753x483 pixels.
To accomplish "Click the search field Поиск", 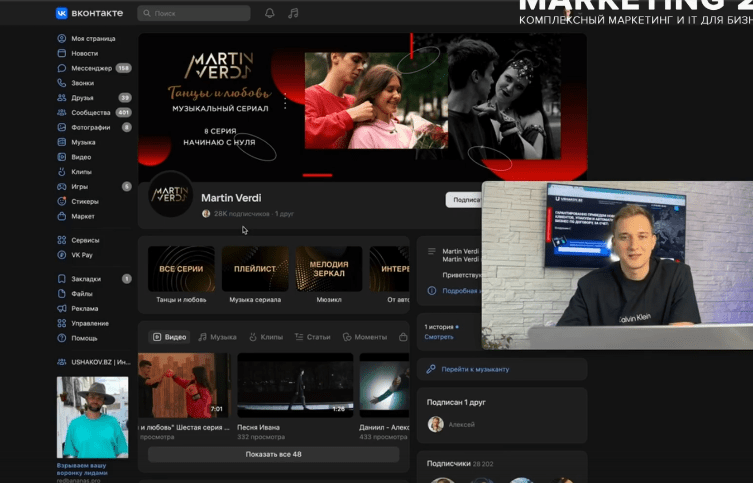I will tap(194, 13).
